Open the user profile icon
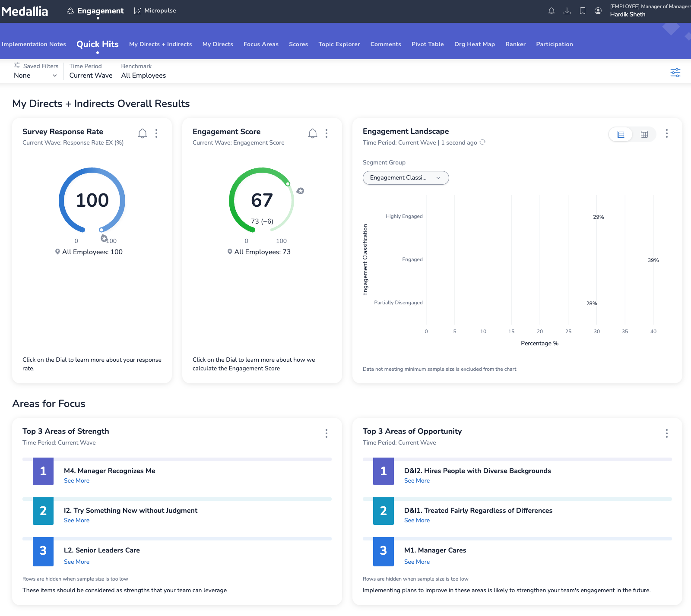This screenshot has width=691, height=616. pyautogui.click(x=598, y=11)
